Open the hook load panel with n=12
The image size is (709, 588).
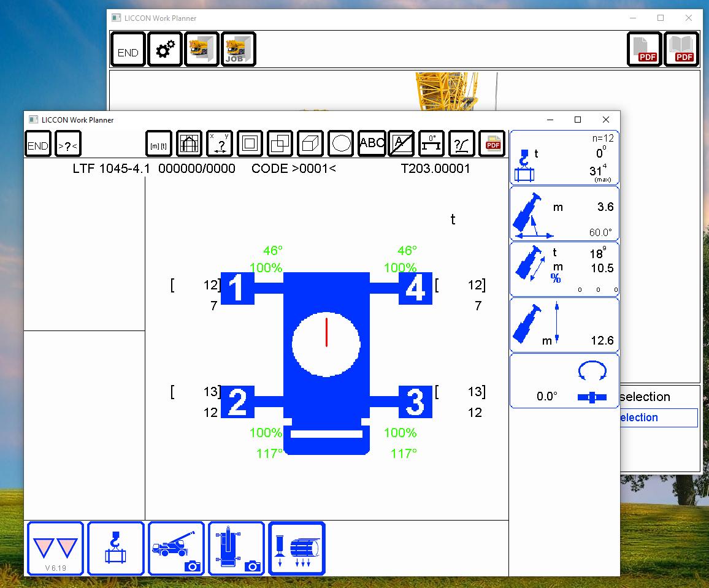pos(564,158)
